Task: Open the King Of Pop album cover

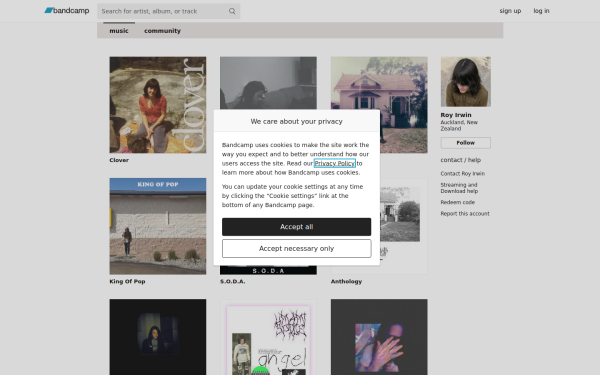Action: pos(158,226)
